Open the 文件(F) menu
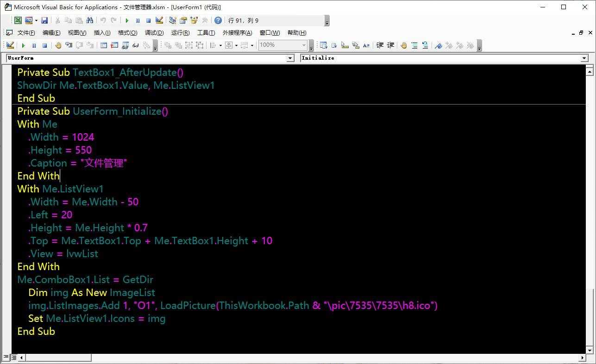Screen dimensions: 596x364 click(26, 33)
